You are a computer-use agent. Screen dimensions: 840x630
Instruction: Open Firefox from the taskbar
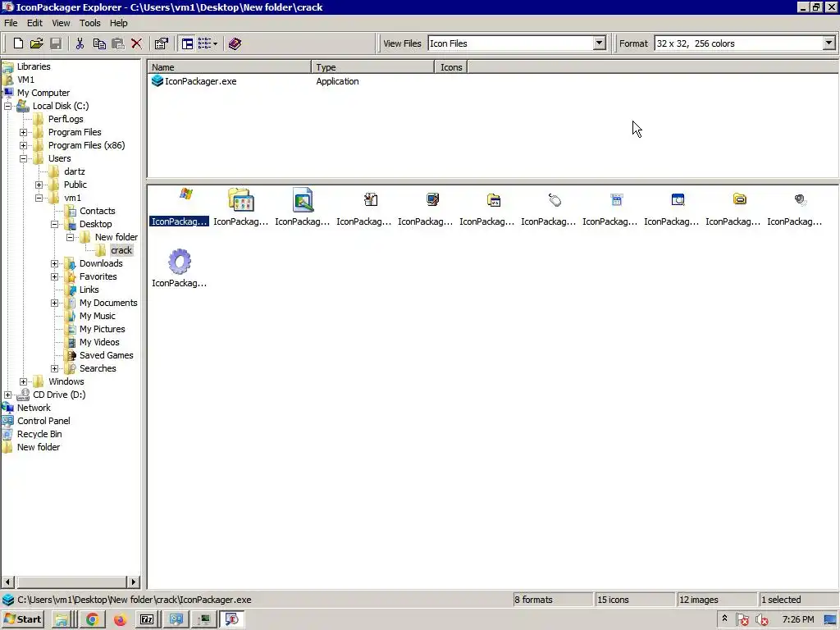pyautogui.click(x=120, y=619)
